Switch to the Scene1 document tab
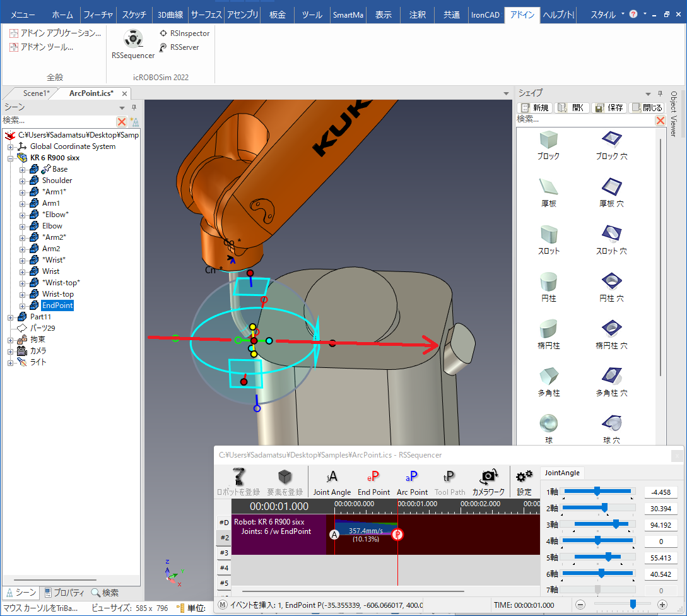 point(36,93)
